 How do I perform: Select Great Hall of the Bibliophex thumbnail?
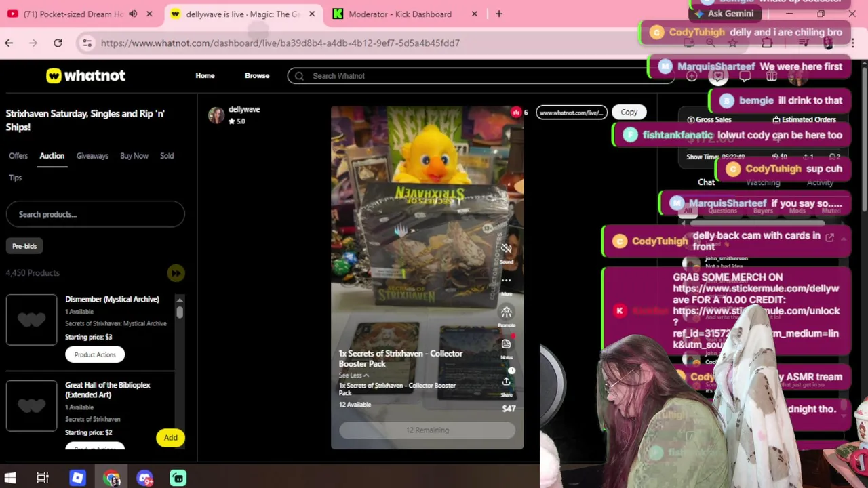(31, 405)
